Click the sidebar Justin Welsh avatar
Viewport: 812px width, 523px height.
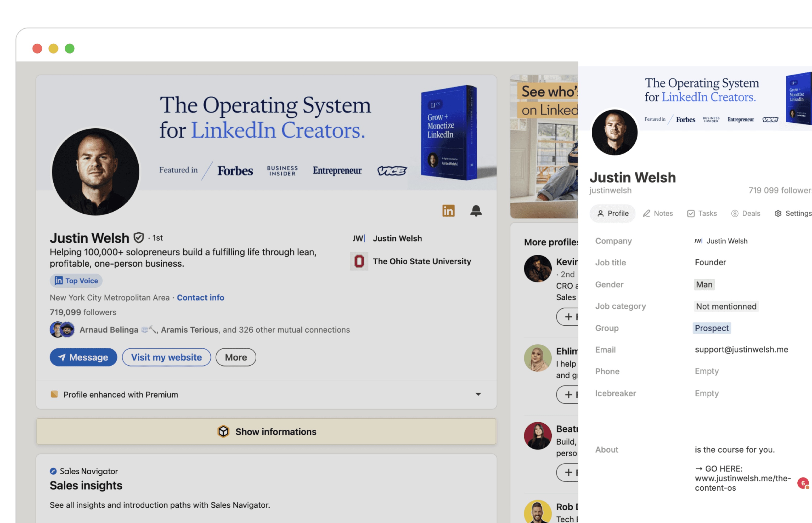point(614,132)
